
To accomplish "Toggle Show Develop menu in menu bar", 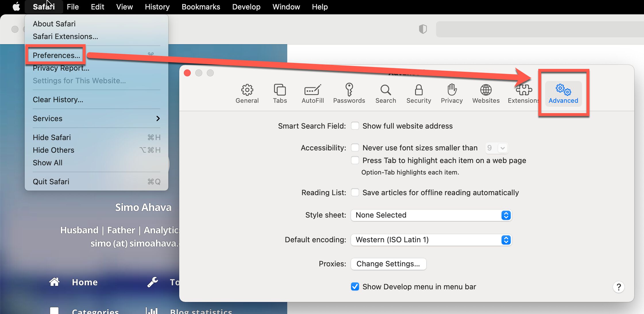I will tap(354, 286).
